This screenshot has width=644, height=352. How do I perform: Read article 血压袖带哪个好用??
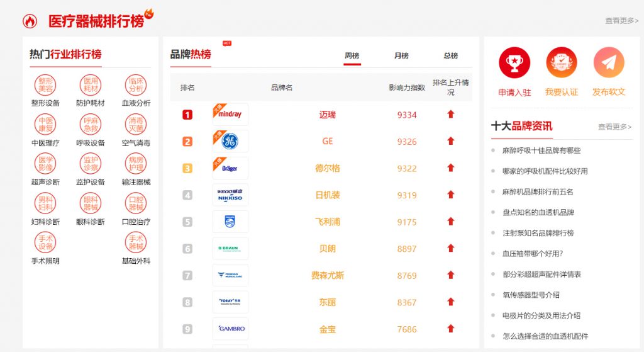click(x=533, y=253)
